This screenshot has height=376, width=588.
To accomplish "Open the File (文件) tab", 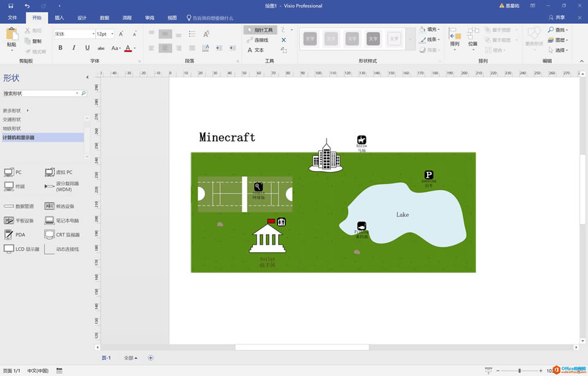I will [x=12, y=18].
